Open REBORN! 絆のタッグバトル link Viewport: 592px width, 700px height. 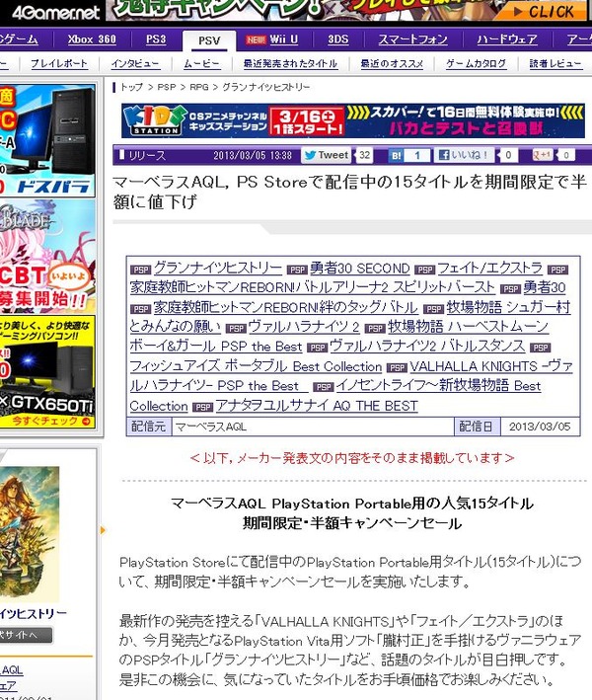(285, 307)
